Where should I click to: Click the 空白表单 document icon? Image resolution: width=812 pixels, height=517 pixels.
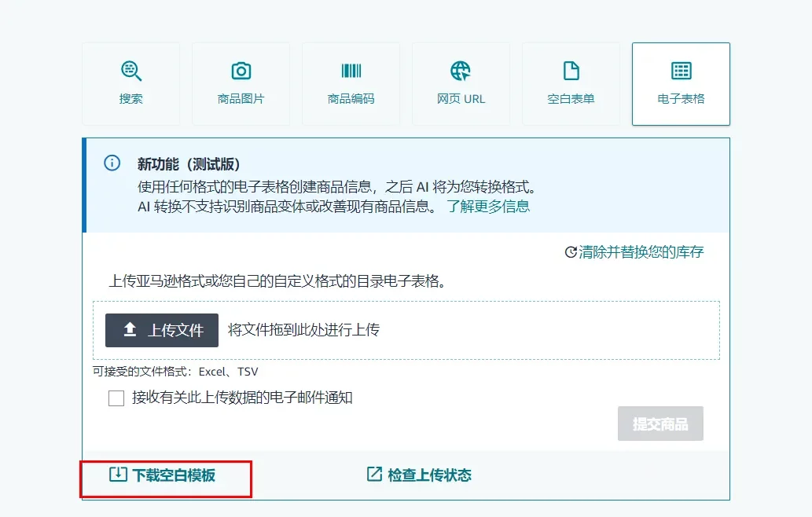pos(571,71)
